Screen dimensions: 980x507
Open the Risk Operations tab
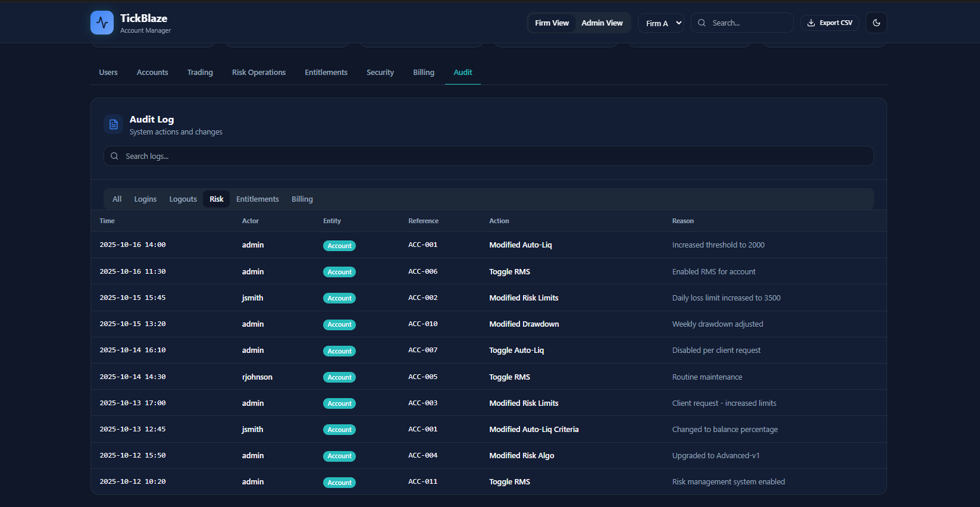[259, 72]
